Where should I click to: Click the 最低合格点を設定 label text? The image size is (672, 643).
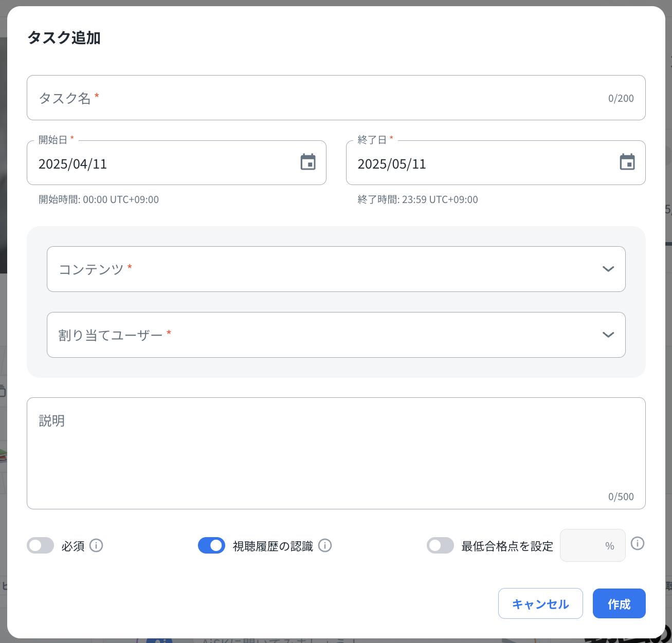507,546
